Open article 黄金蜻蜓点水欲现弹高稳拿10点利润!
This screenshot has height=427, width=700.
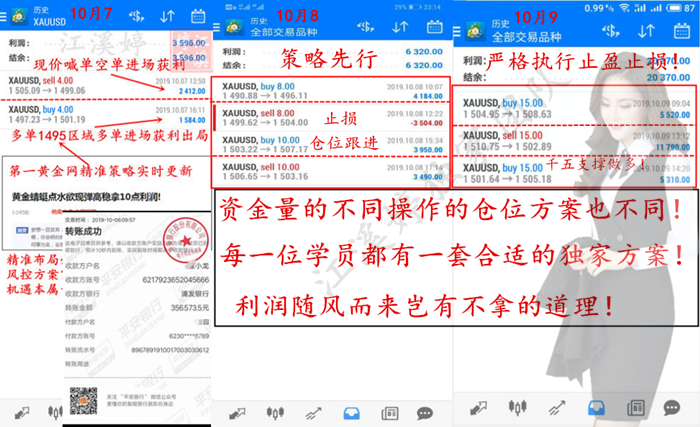[x=86, y=197]
